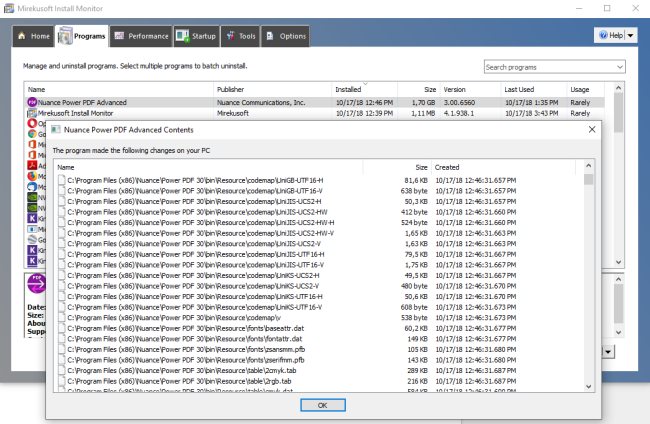The width and height of the screenshot is (650, 424).
Task: Click scroll down arrow of programs list
Action: [x=618, y=262]
